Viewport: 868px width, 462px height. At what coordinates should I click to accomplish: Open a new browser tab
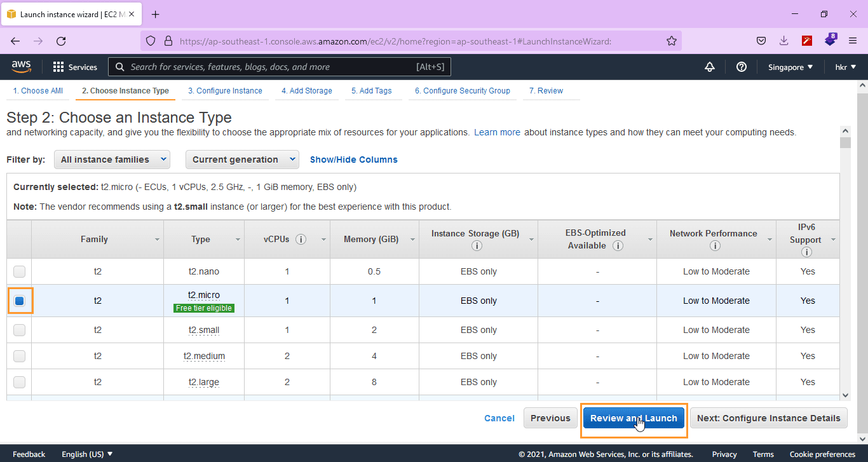156,14
